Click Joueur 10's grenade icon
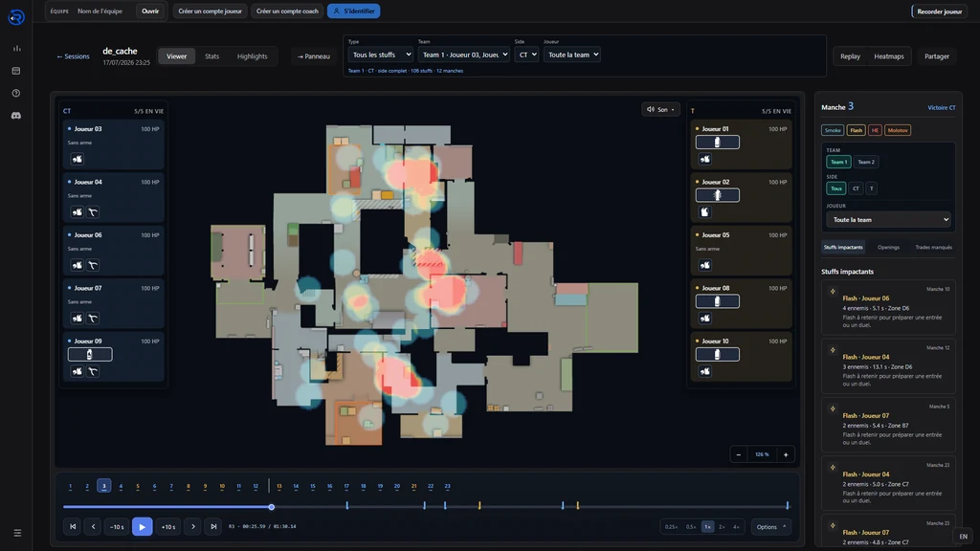980x551 pixels. click(705, 372)
